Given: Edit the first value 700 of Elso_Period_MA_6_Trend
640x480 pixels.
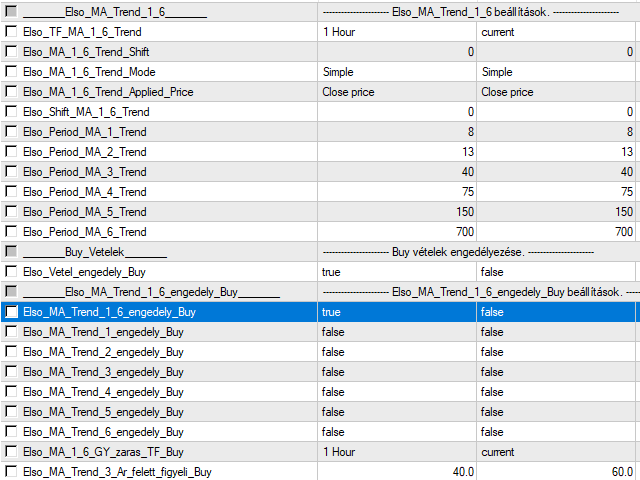Looking at the screenshot, I should (x=397, y=232).
